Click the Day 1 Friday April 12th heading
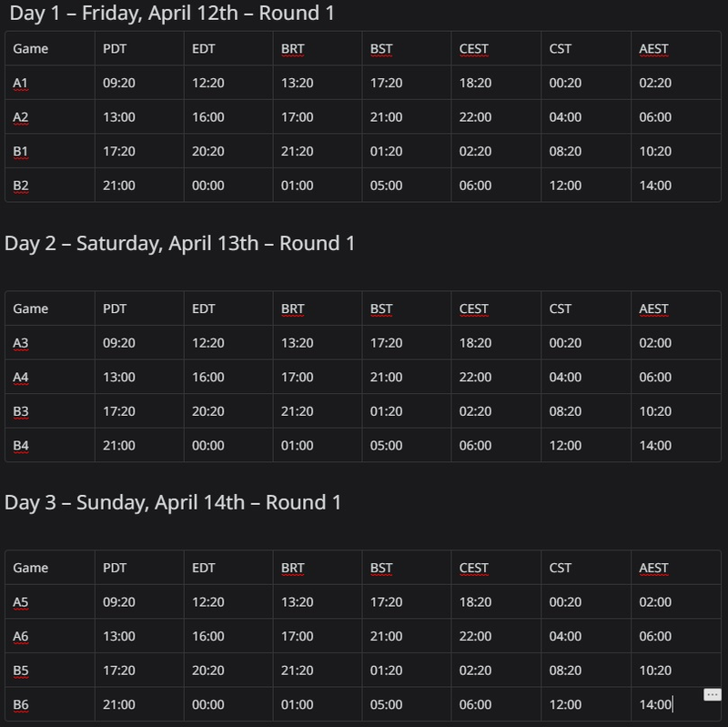Viewport: 728px width, 727px height. [x=172, y=13]
